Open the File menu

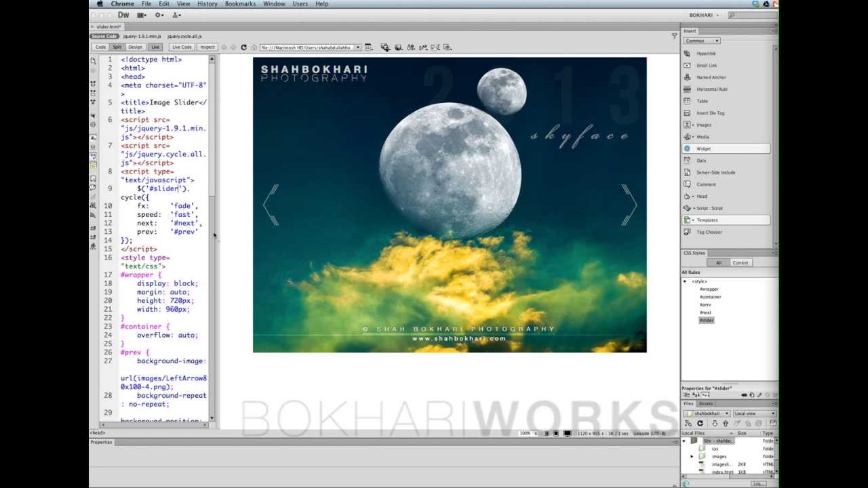pyautogui.click(x=146, y=3)
